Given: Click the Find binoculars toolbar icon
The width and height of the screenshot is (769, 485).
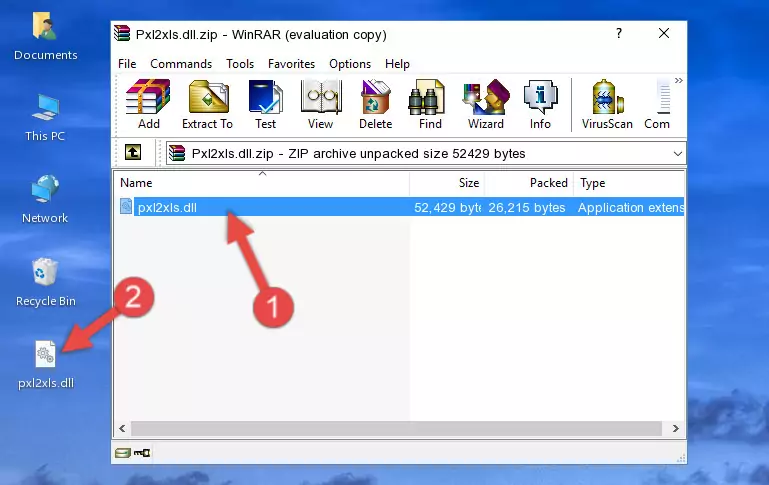Looking at the screenshot, I should tap(430, 104).
